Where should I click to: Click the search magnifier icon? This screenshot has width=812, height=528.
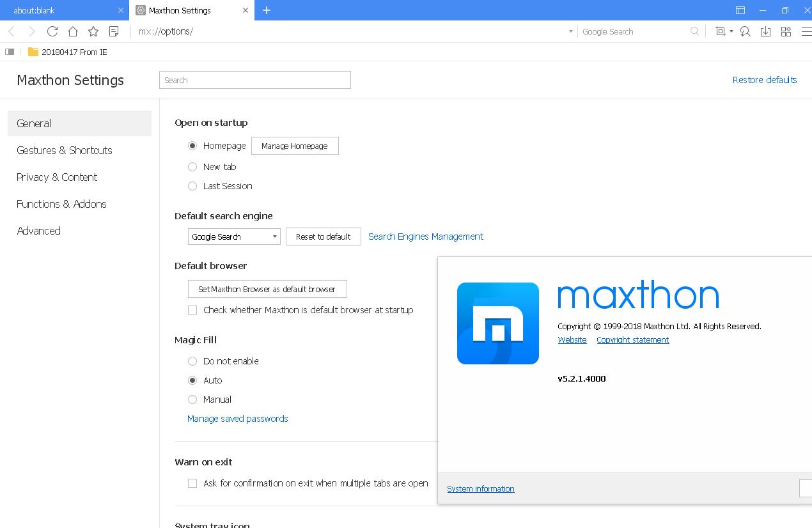click(694, 31)
